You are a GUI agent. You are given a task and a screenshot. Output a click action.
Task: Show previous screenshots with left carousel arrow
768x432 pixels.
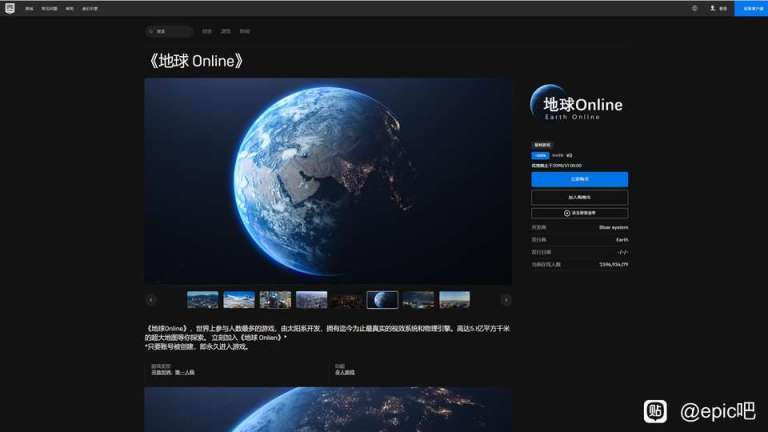coord(151,300)
